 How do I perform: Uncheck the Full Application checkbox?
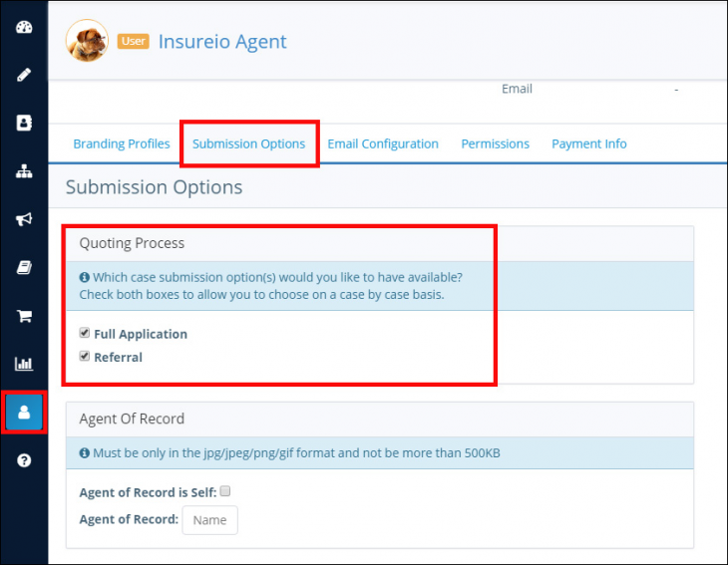point(84,333)
